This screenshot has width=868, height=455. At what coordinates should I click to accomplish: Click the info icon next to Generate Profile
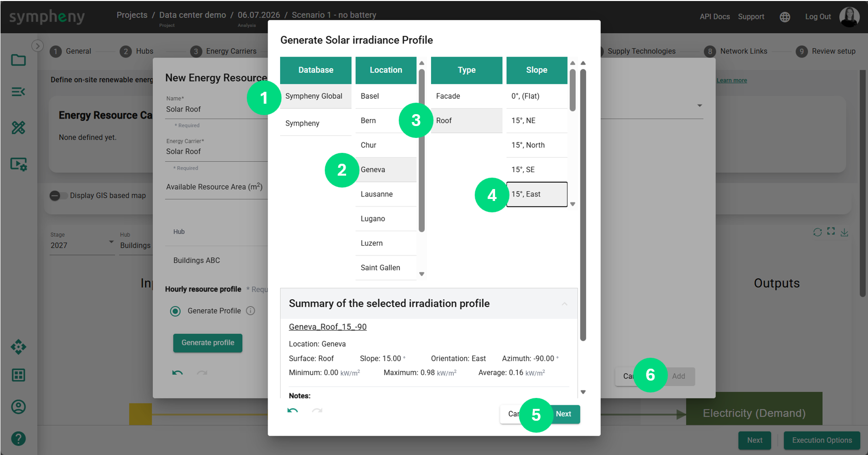point(251,311)
